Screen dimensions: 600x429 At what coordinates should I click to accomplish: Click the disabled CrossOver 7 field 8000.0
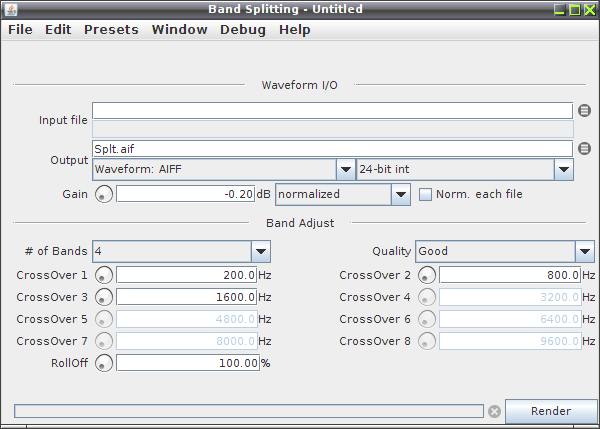click(186, 341)
